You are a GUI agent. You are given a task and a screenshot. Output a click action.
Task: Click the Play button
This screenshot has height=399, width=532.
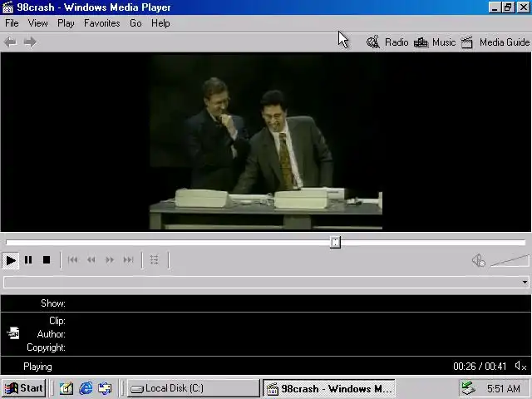(x=11, y=260)
